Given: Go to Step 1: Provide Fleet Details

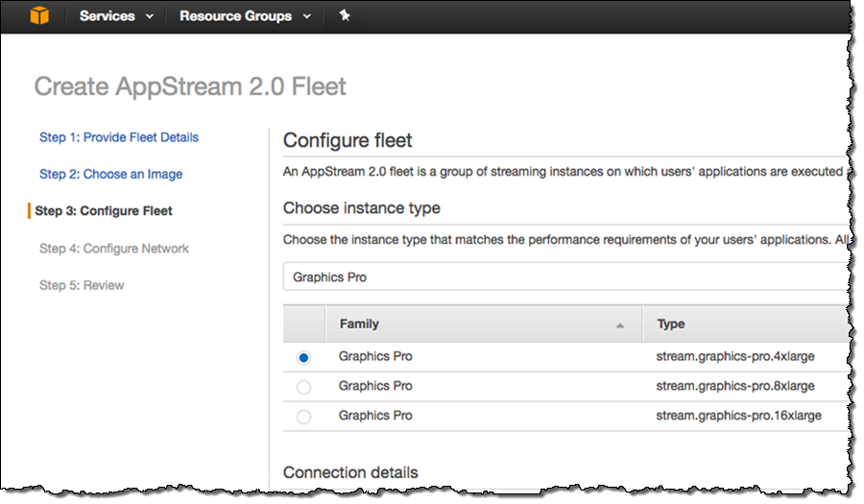Looking at the screenshot, I should (x=119, y=137).
